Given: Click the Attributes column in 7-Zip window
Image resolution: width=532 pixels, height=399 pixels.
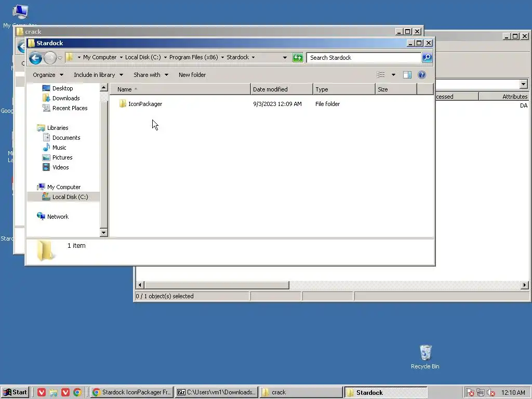Looking at the screenshot, I should [x=504, y=97].
